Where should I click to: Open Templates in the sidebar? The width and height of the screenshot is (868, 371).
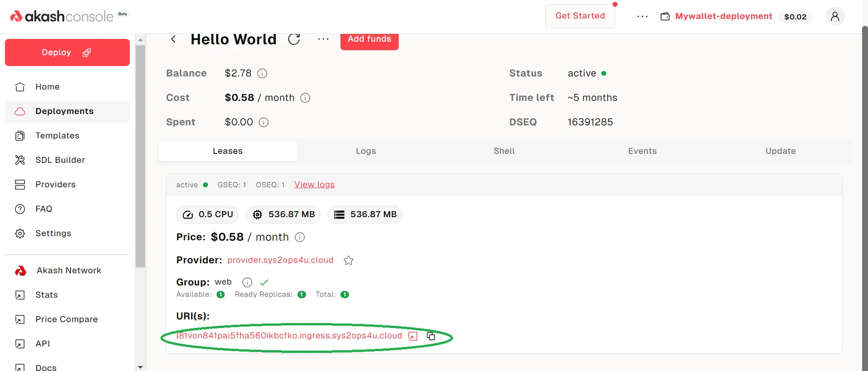57,136
